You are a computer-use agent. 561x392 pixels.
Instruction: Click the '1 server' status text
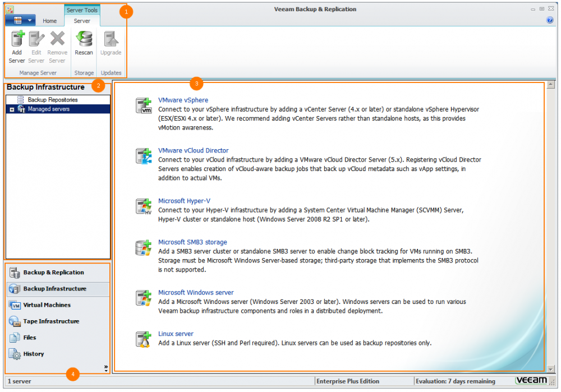(19, 381)
